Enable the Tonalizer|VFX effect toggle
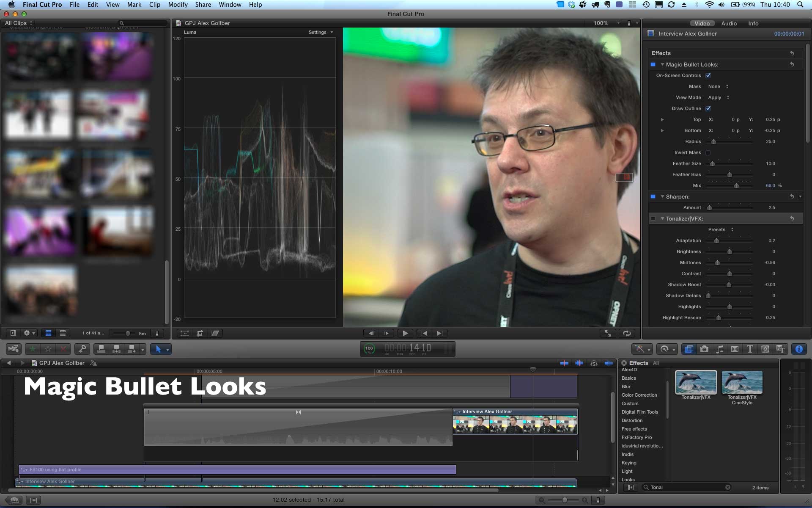The image size is (812, 508). pyautogui.click(x=653, y=218)
